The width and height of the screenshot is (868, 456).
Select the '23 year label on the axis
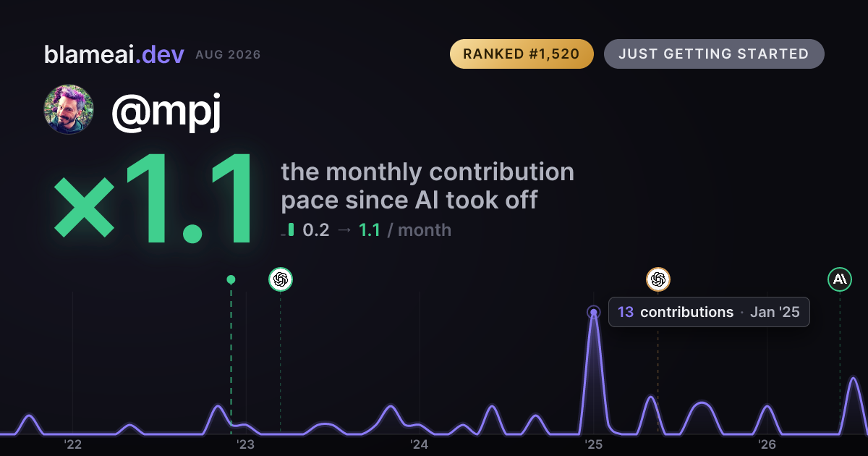coord(246,444)
